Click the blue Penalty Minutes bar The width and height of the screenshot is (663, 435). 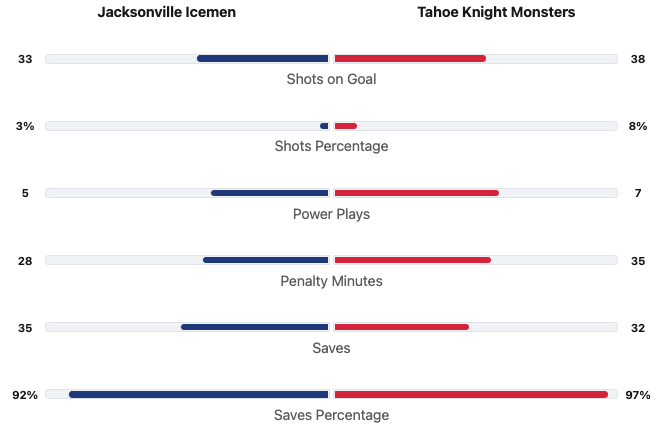pos(266,260)
